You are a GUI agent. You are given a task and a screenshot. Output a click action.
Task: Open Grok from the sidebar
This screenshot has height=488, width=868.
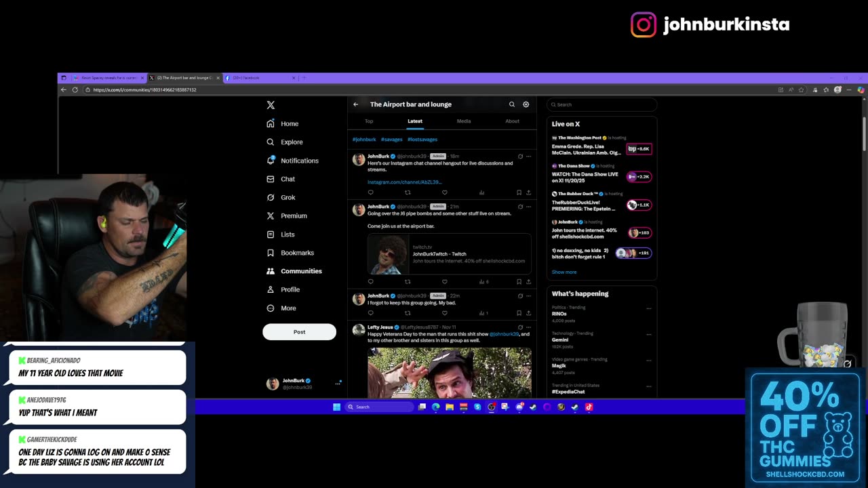tap(281, 197)
